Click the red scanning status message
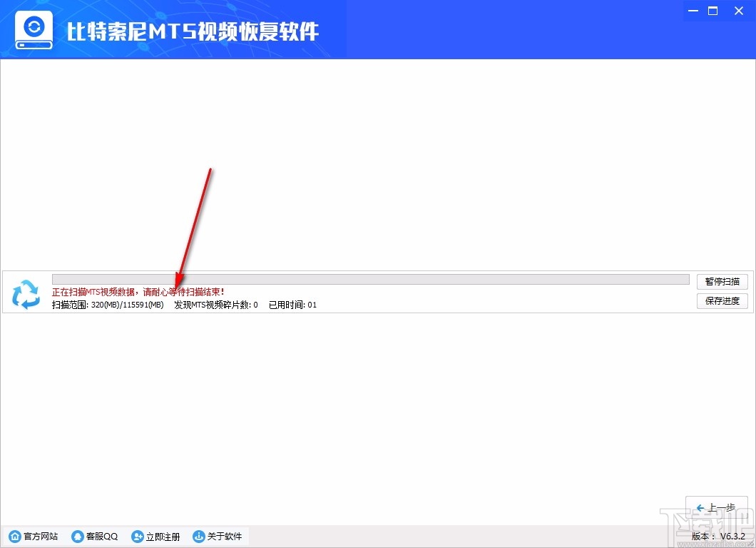 coord(137,292)
